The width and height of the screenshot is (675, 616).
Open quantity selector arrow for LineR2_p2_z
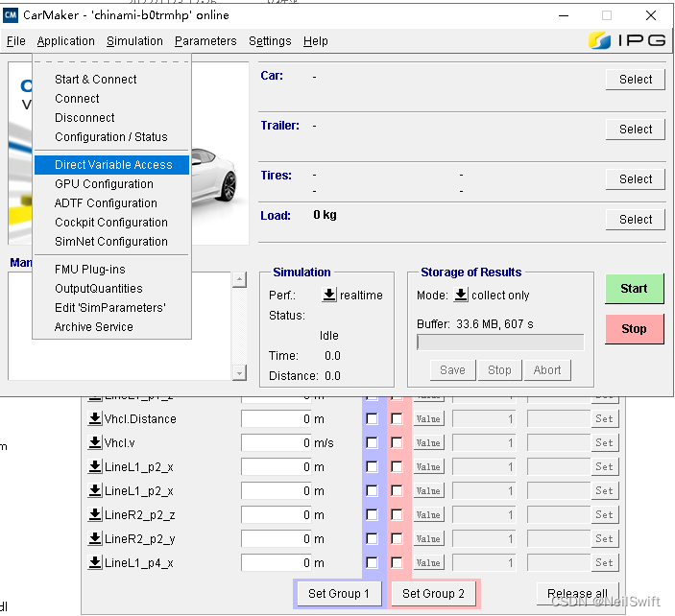[x=95, y=514]
